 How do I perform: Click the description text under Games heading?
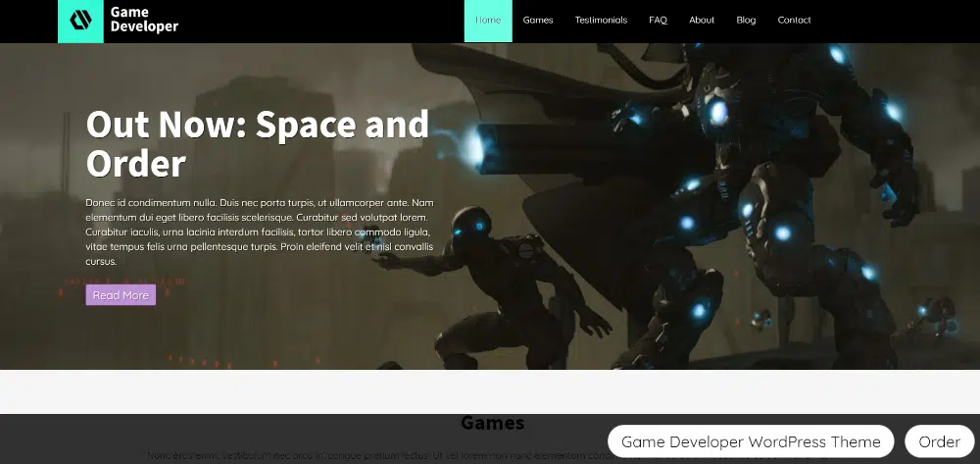pos(372,455)
